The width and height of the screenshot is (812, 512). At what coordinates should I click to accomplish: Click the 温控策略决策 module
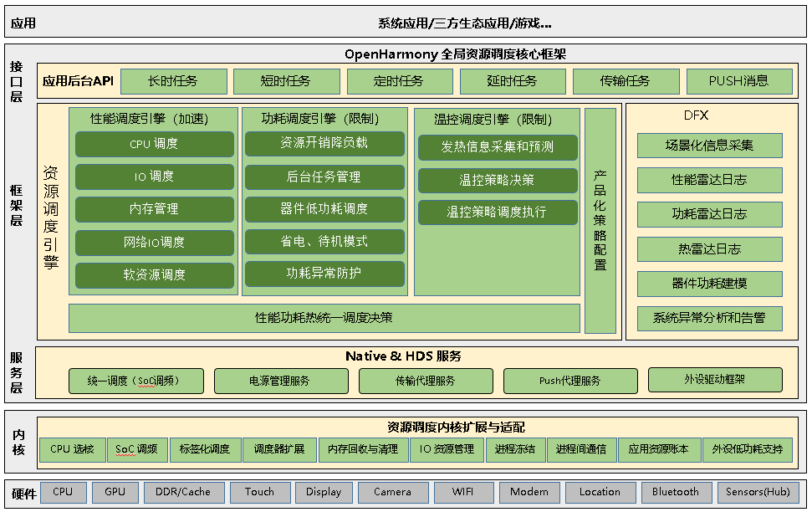(x=497, y=180)
